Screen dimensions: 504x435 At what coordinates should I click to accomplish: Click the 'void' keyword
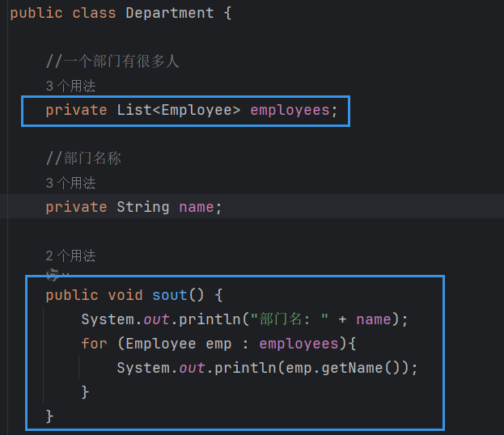[x=125, y=295]
